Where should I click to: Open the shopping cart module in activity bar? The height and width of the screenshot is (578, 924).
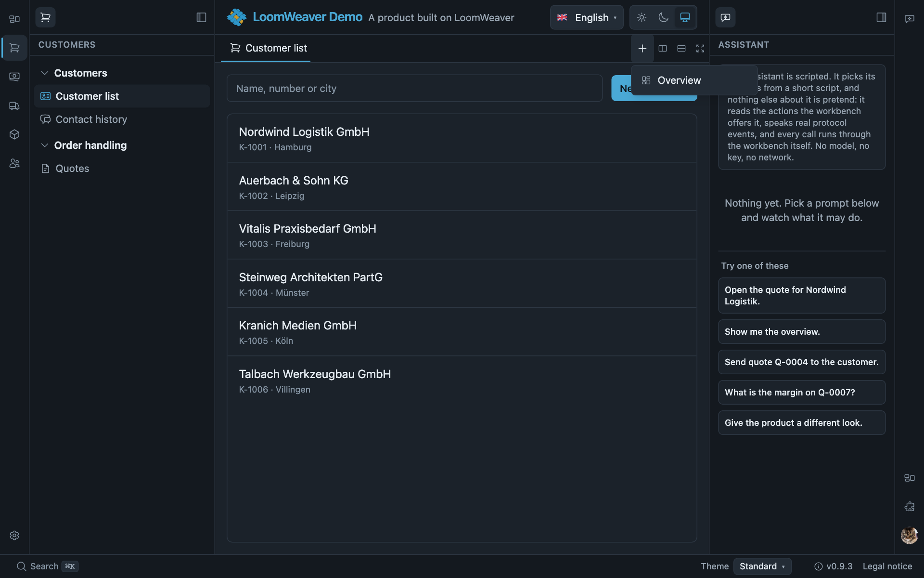click(14, 48)
